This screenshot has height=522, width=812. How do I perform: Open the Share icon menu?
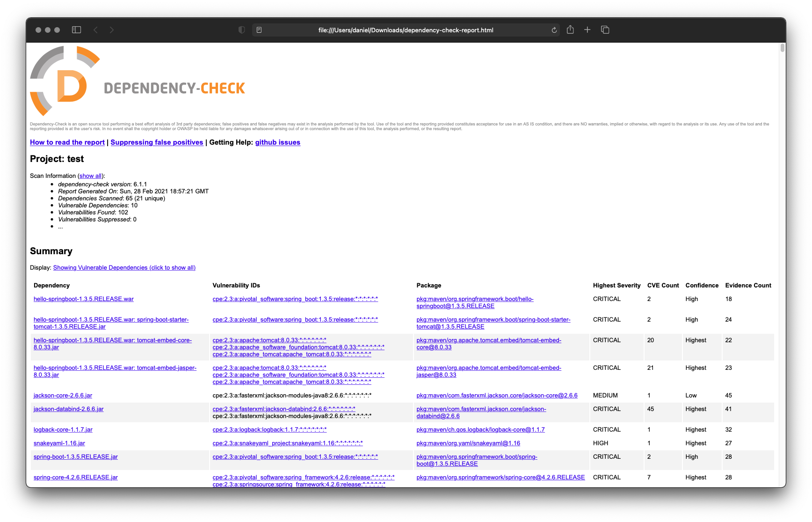pos(570,29)
